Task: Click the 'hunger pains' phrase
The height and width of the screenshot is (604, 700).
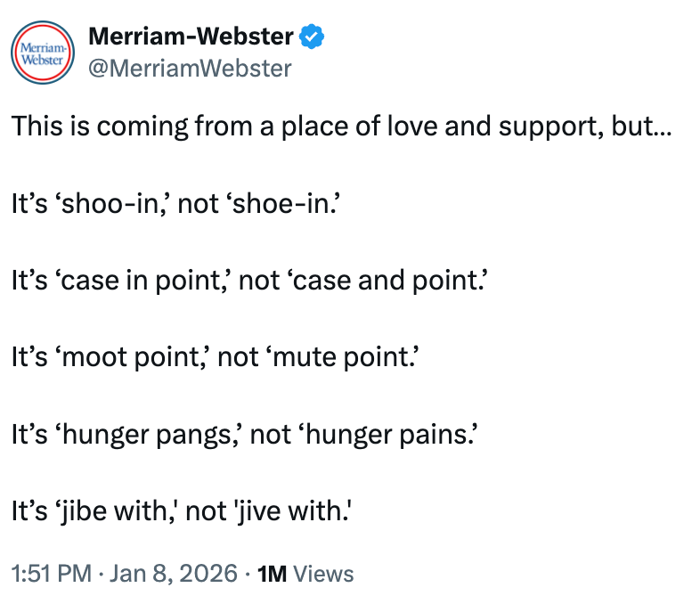Action: [391, 436]
